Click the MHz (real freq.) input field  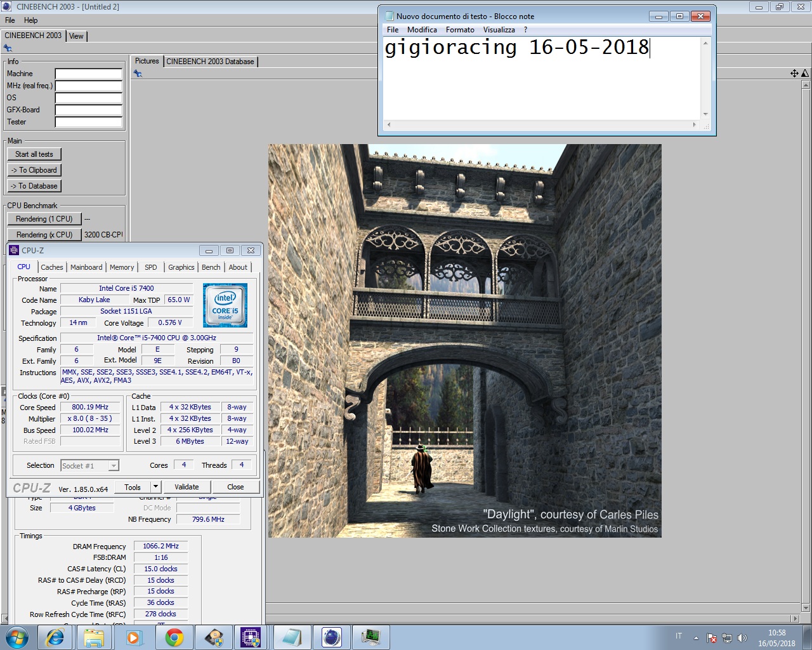pos(89,86)
